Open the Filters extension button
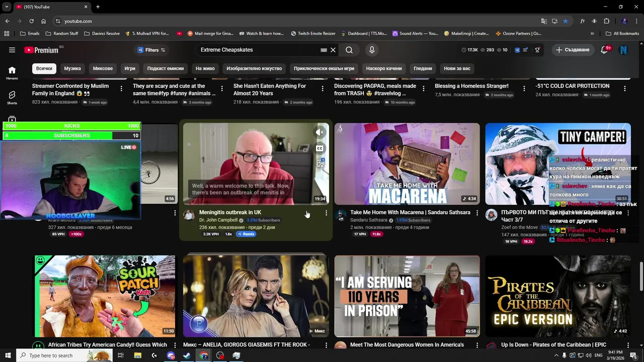 (x=151, y=50)
